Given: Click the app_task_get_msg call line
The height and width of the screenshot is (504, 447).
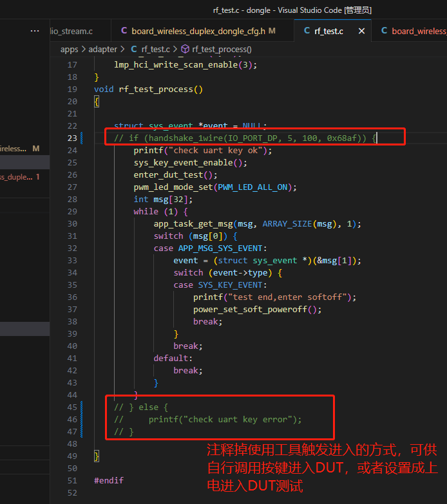Looking at the screenshot, I should [x=257, y=224].
